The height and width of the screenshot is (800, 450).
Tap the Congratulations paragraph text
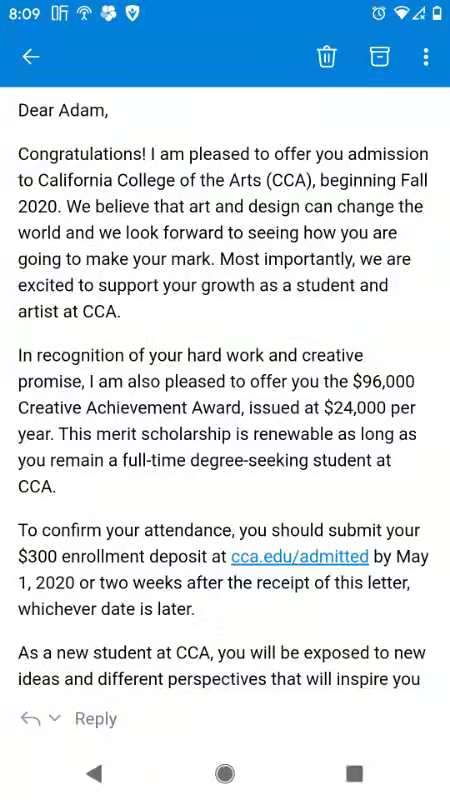pyautogui.click(x=223, y=233)
